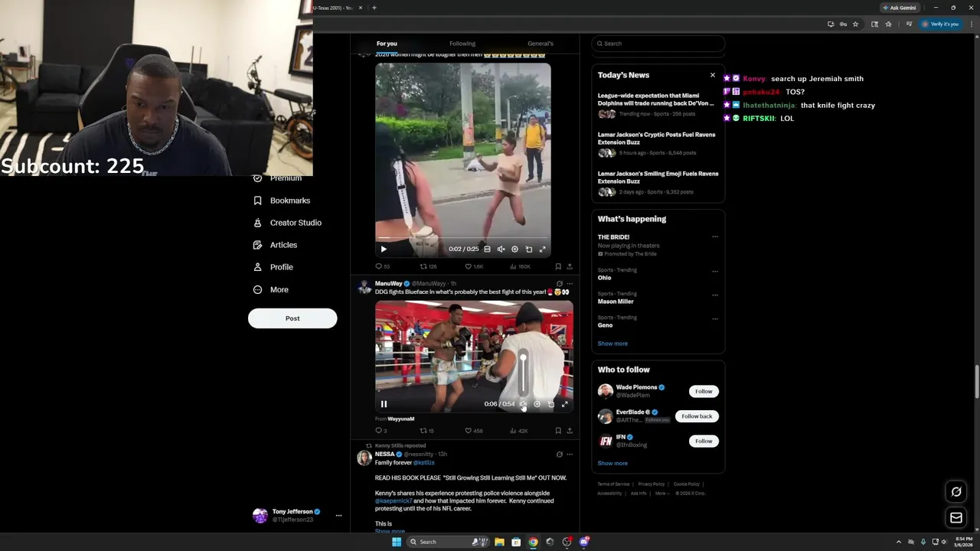Follow back EverBlade
The height and width of the screenshot is (551, 980).
(x=697, y=416)
